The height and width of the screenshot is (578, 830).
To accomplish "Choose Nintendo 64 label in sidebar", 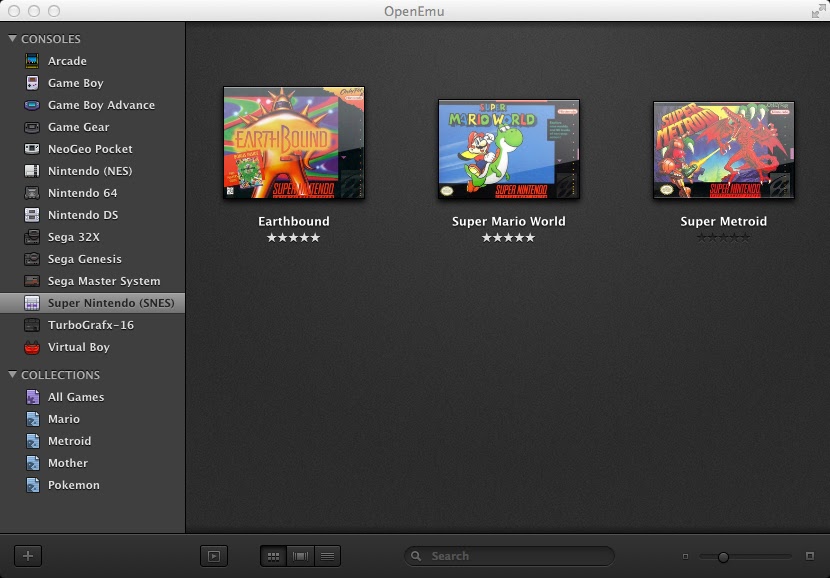I will [x=83, y=193].
